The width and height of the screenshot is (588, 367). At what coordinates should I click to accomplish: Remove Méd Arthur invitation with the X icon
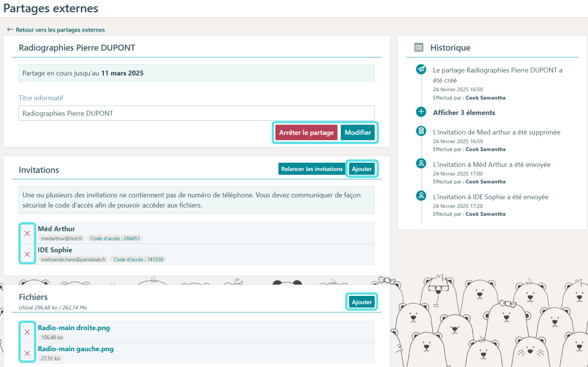coord(27,233)
